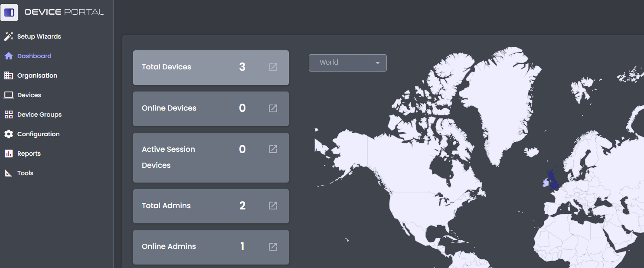Click the Organisation building icon

click(x=9, y=75)
